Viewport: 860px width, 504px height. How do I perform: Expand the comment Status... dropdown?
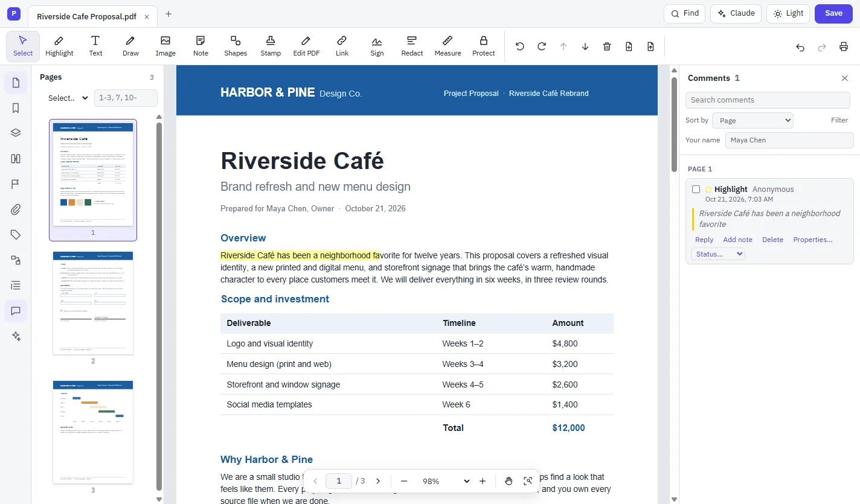click(718, 254)
